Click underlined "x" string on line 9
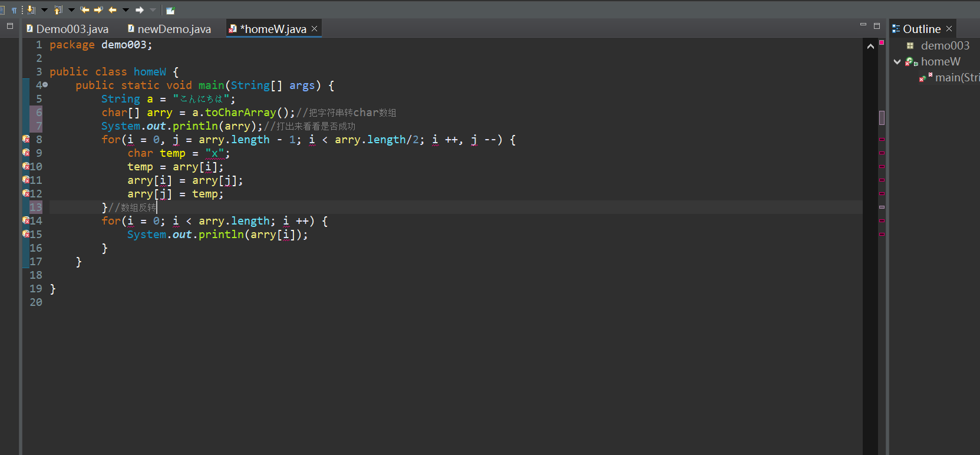This screenshot has width=980, height=455. click(x=215, y=153)
